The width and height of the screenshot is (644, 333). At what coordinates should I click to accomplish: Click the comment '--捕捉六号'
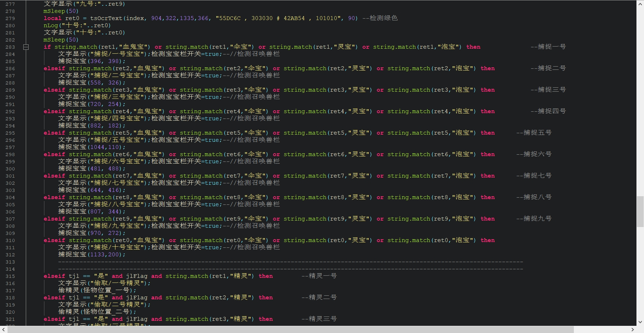pyautogui.click(x=534, y=154)
